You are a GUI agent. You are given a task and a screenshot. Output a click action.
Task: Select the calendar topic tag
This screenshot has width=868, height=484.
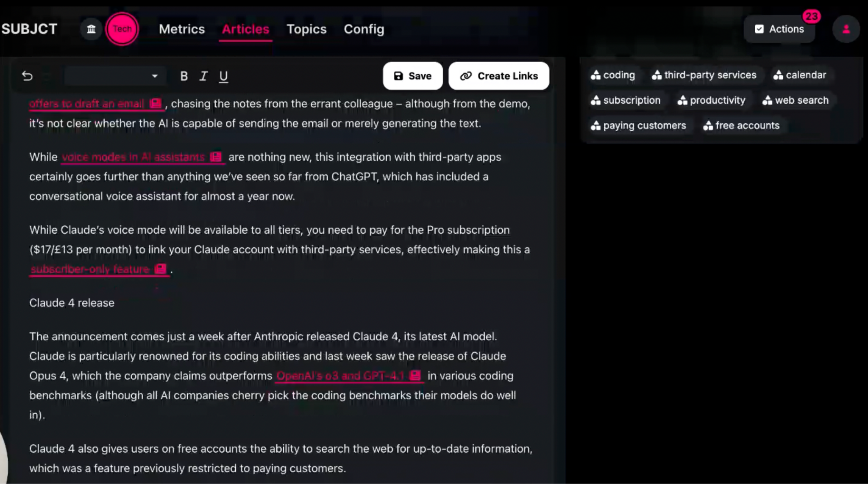click(x=800, y=75)
